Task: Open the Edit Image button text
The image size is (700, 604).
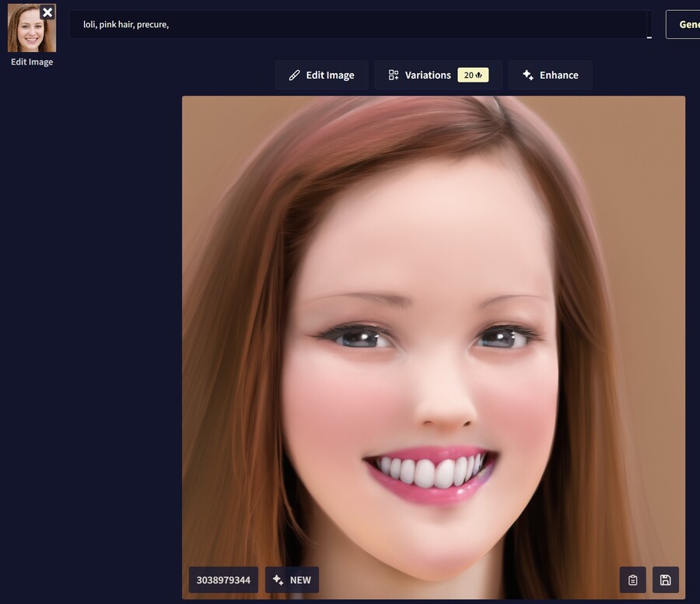Action: [330, 75]
